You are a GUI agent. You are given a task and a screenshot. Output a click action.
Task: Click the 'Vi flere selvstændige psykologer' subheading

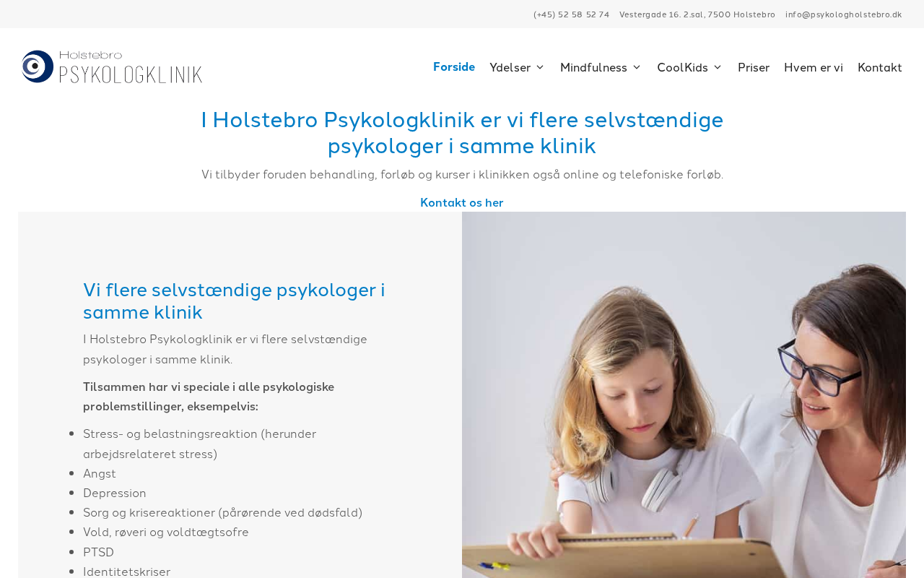234,301
